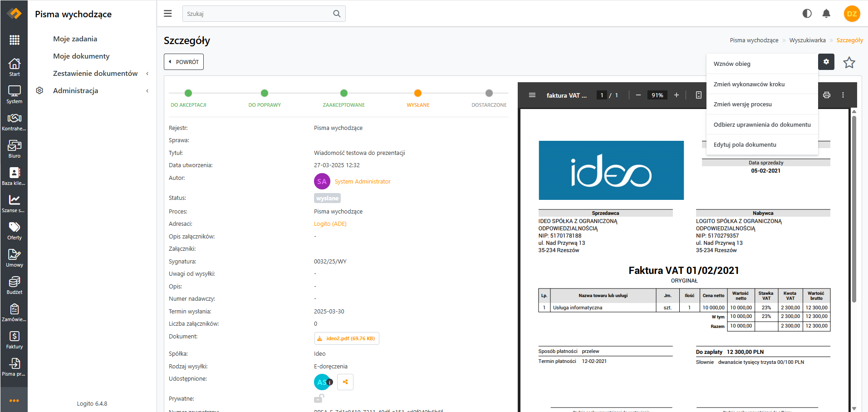
Task: Click the wysłane status badge
Action: [327, 198]
